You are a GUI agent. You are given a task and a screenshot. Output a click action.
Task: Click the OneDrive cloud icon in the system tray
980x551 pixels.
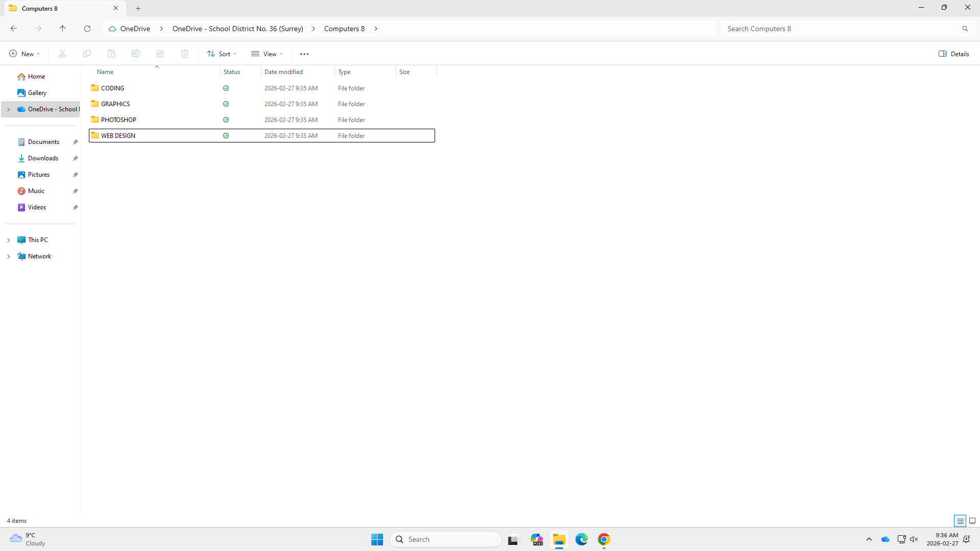tap(886, 539)
